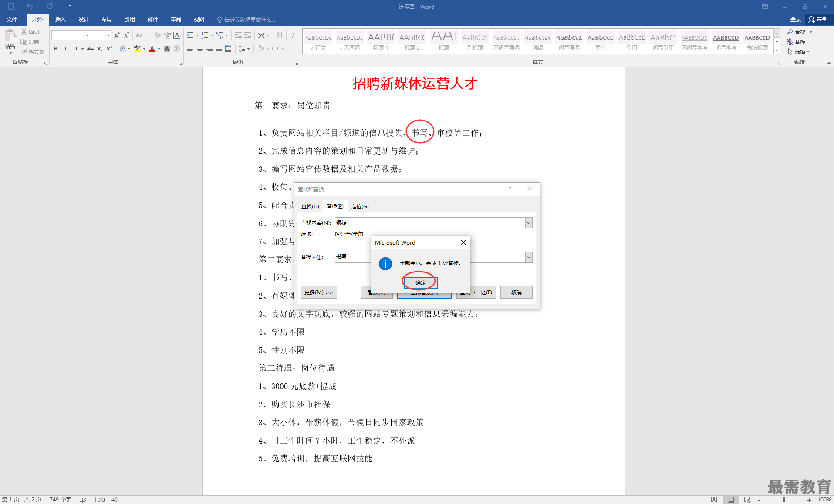Close the Microsoft Word message box with X
The width and height of the screenshot is (834, 504).
pyautogui.click(x=463, y=242)
